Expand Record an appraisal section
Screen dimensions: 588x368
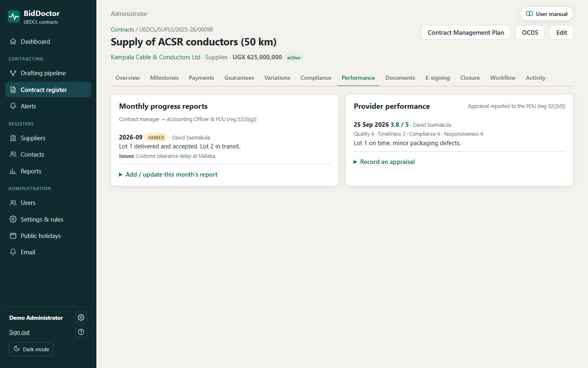coord(384,162)
